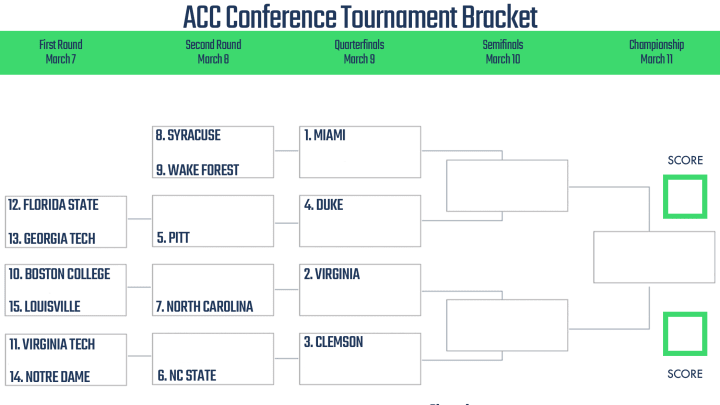Select 8. Syracuse in second round
The width and height of the screenshot is (720, 405).
188,135
